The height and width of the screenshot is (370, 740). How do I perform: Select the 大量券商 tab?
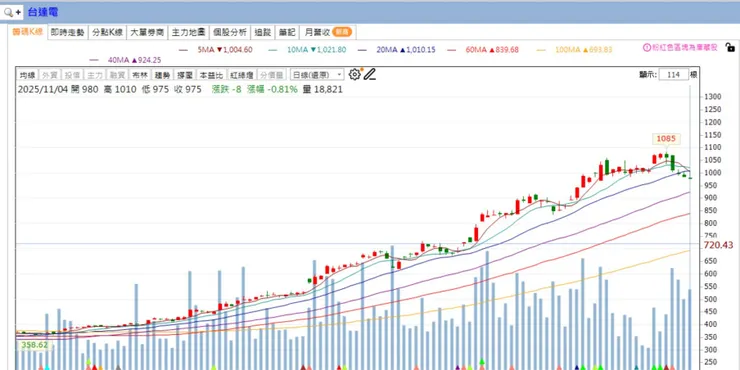click(x=147, y=33)
